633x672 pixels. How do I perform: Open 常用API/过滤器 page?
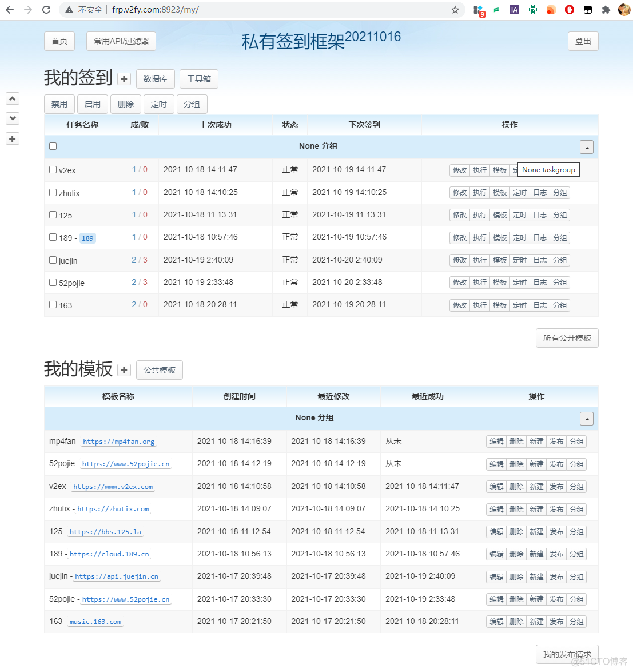tap(121, 41)
